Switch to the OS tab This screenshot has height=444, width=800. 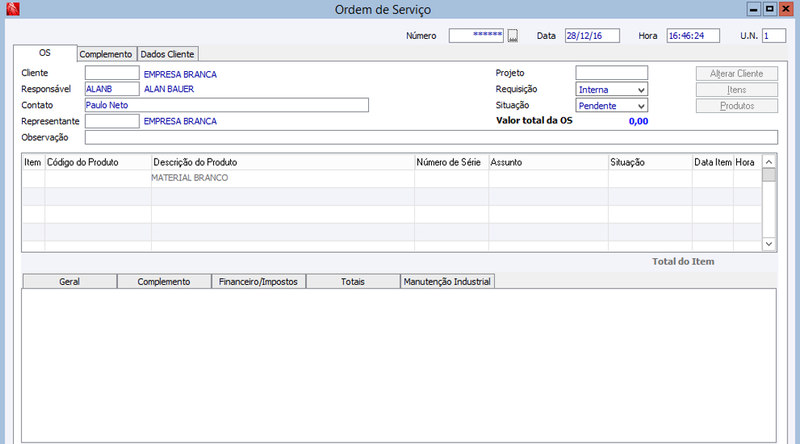click(45, 53)
